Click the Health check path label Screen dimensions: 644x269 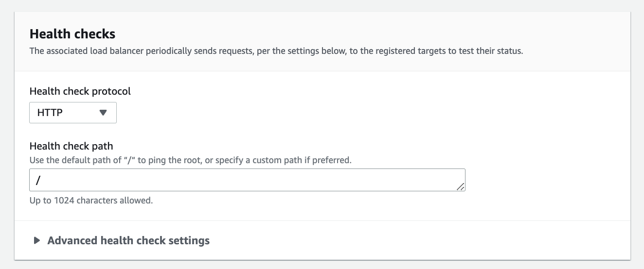pos(71,146)
